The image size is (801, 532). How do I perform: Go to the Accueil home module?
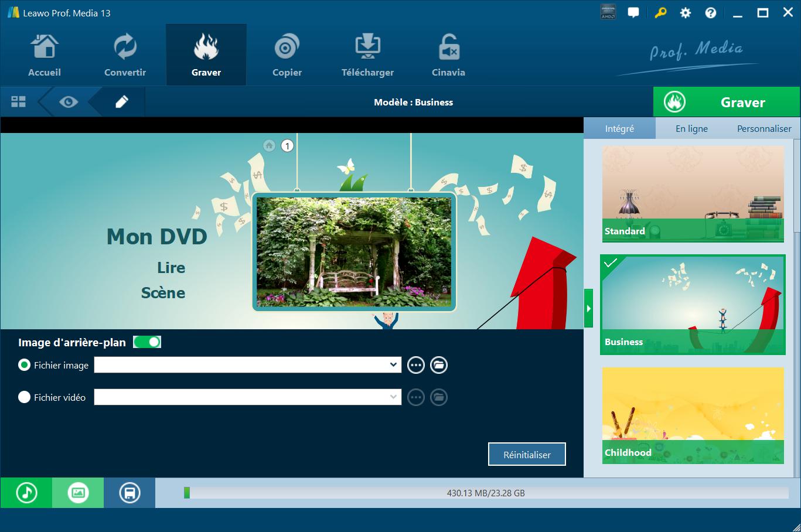pos(45,55)
